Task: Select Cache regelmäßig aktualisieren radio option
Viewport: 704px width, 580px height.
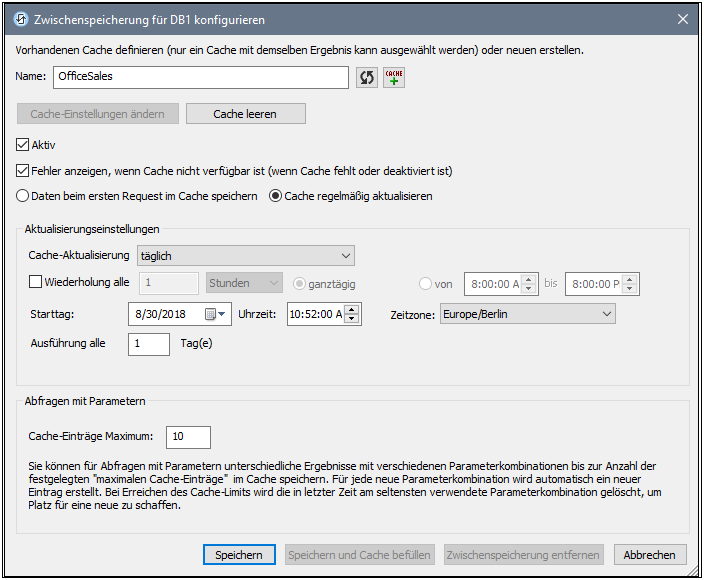Action: coord(276,196)
